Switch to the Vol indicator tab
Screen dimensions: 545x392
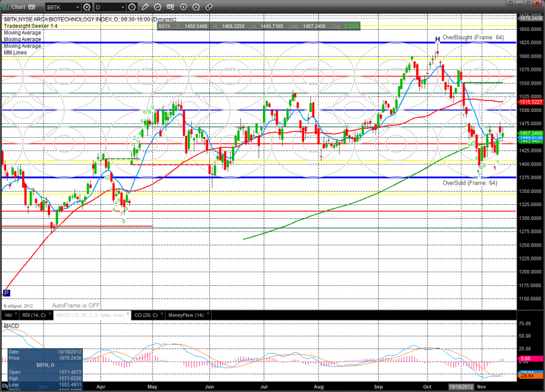pos(8,315)
